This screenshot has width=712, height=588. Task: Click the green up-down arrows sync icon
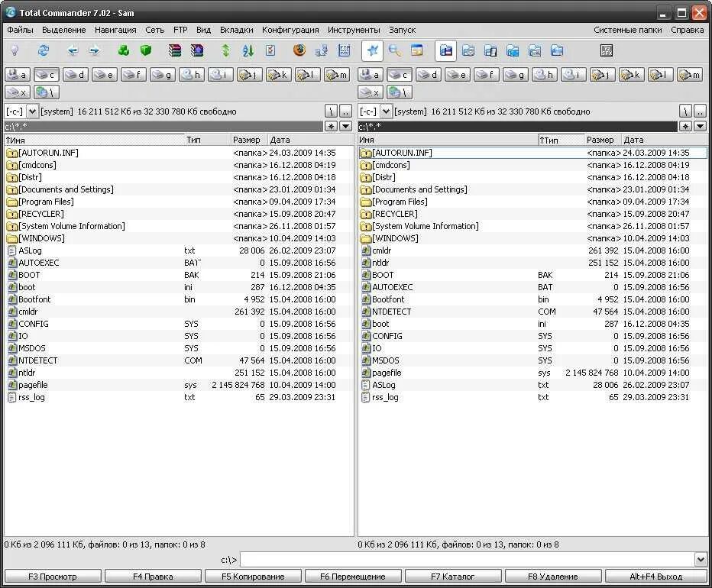coord(225,50)
